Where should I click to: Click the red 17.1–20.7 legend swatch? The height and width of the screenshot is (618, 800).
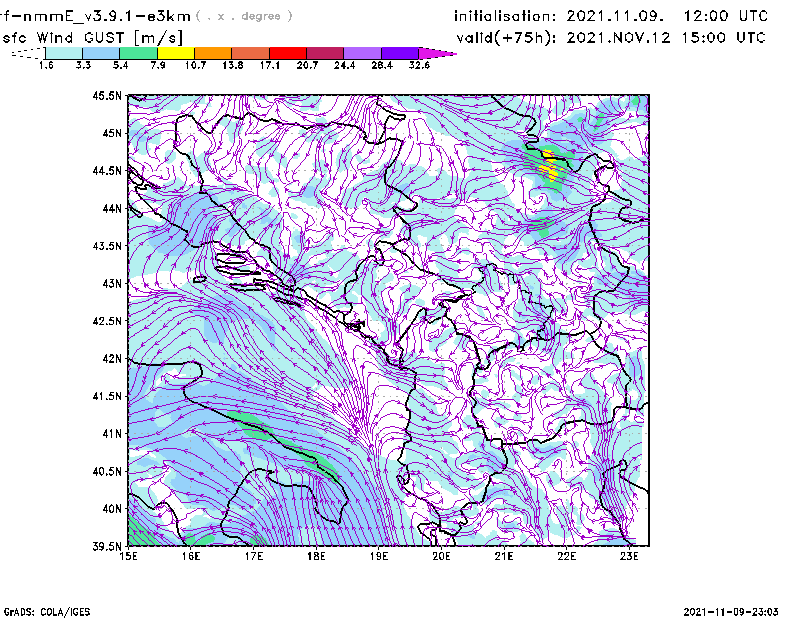point(288,53)
